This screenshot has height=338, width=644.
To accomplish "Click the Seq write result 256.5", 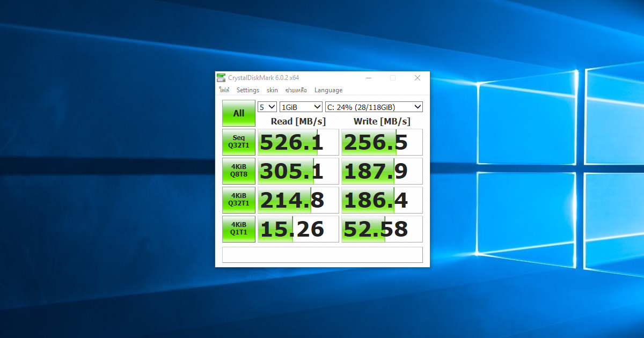I will 382,142.
